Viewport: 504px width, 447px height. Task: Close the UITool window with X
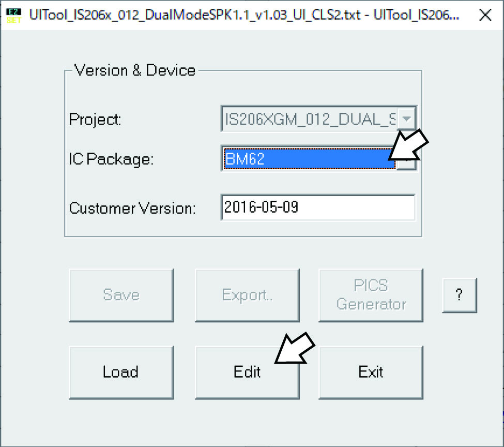[485, 15]
